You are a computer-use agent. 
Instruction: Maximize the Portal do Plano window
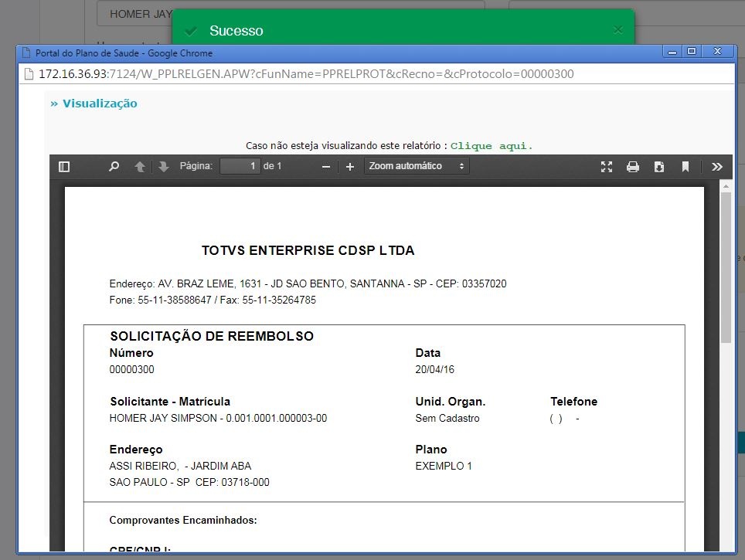692,51
